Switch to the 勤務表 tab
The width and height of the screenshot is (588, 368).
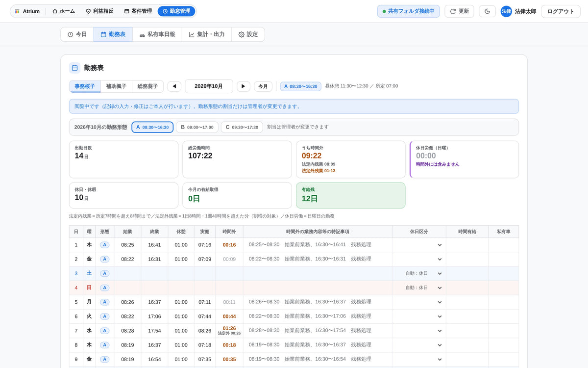(x=113, y=34)
